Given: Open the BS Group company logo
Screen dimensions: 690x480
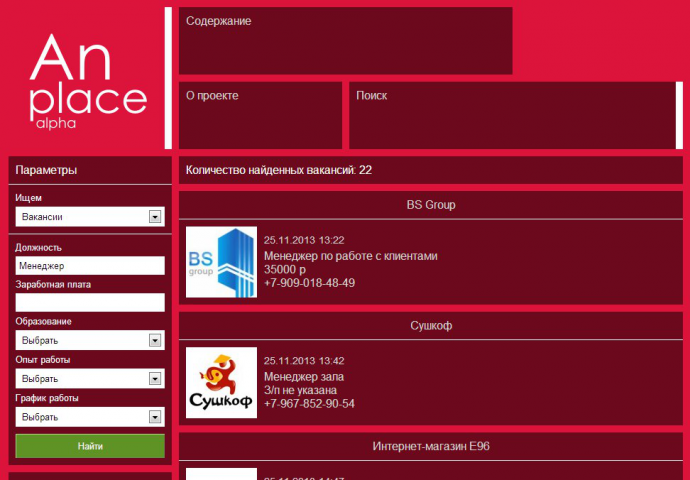Looking at the screenshot, I should pos(221,262).
